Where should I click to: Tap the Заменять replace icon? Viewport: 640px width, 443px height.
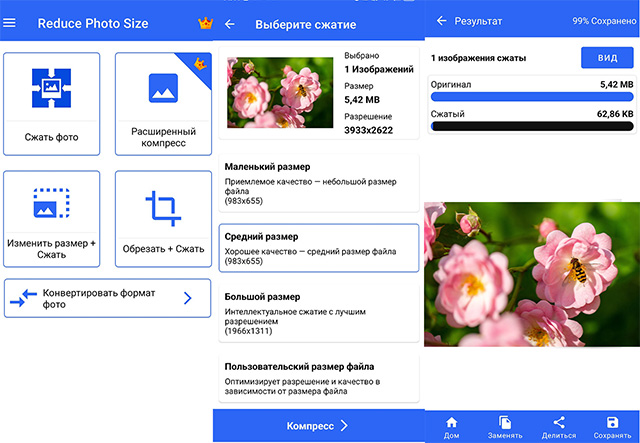(x=505, y=422)
